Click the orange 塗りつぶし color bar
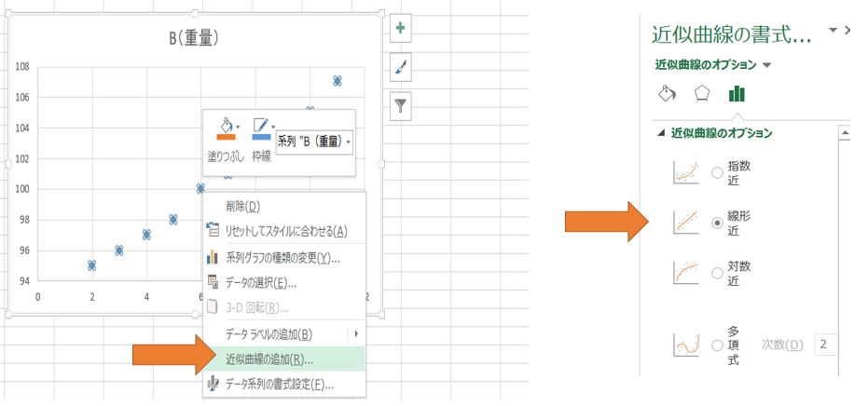Image resolution: width=868 pixels, height=406 pixels. 226,136
